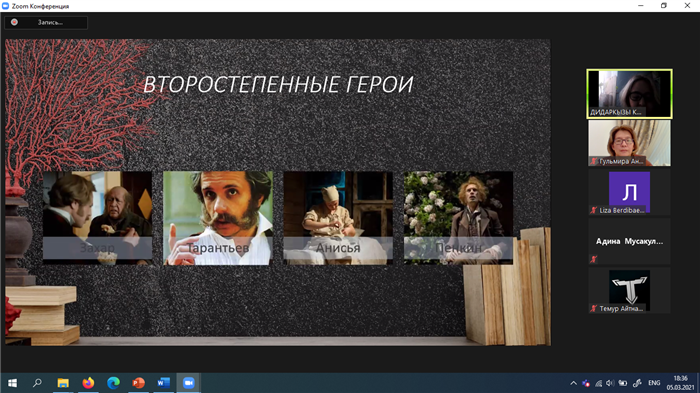
Task: Open the clock showing 18:36
Action: pos(680,383)
